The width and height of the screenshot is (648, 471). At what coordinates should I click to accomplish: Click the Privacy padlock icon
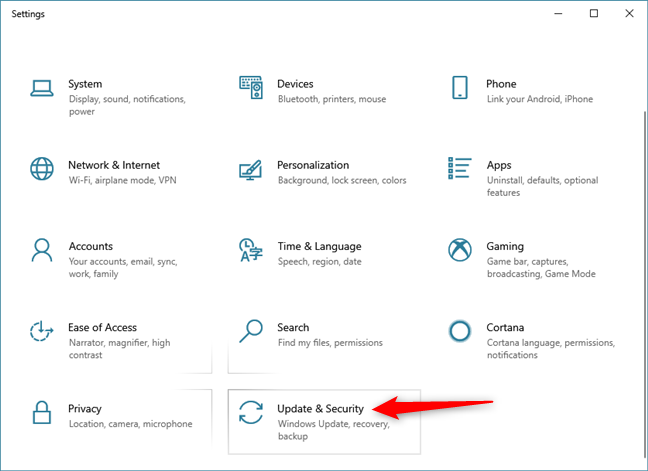[41, 411]
